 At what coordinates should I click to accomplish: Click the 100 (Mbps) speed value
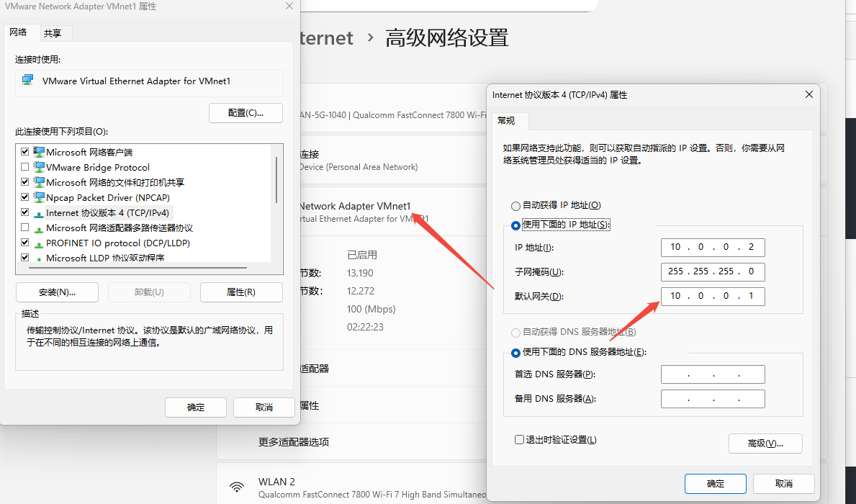(371, 309)
